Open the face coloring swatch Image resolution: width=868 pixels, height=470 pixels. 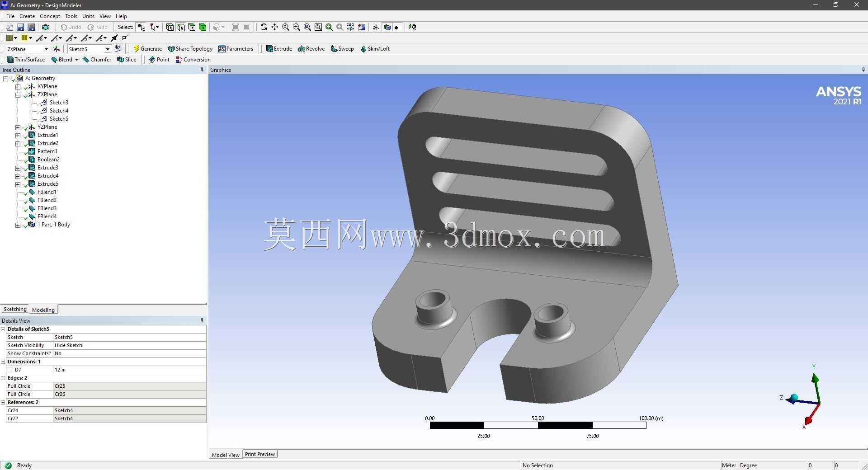click(x=12, y=38)
